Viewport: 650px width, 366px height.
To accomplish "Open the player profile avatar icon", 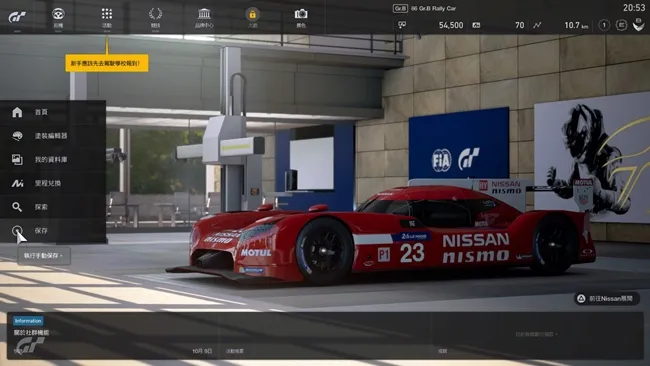I will pos(638,25).
